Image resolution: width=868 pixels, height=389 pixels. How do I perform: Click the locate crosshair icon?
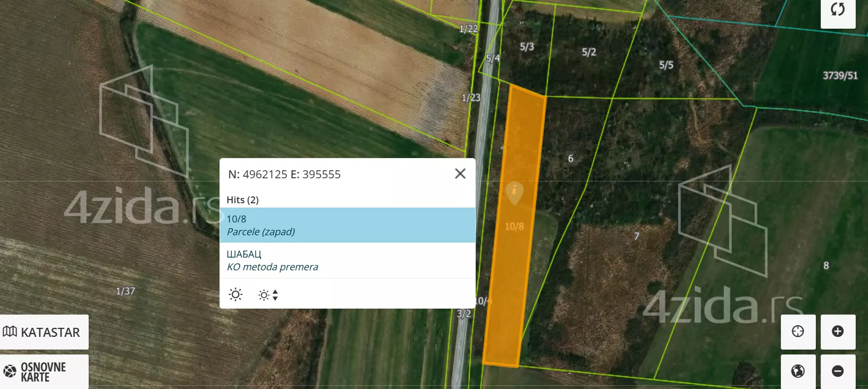798,332
